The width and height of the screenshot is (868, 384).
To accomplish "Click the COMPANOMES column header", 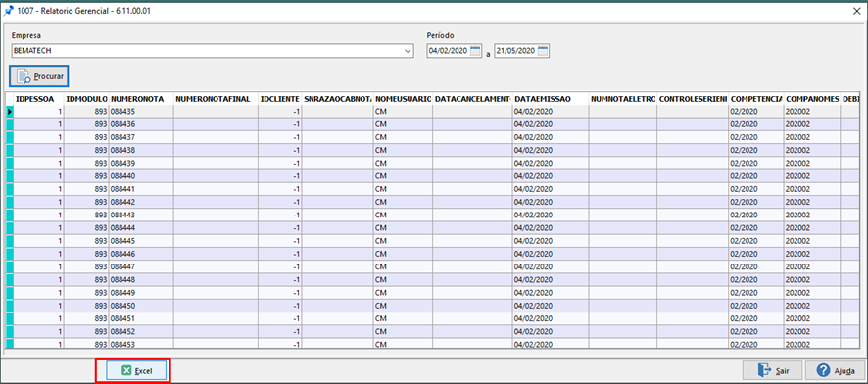I will (812, 99).
